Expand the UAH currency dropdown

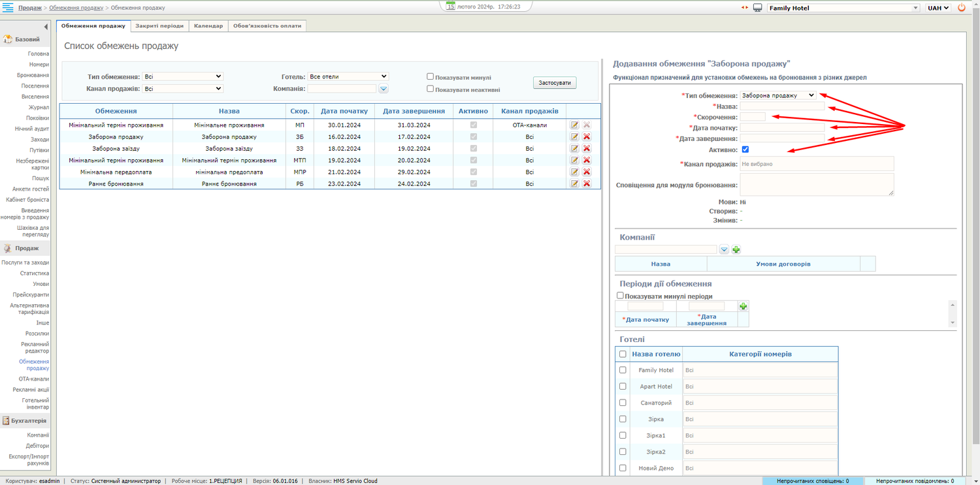pos(938,8)
